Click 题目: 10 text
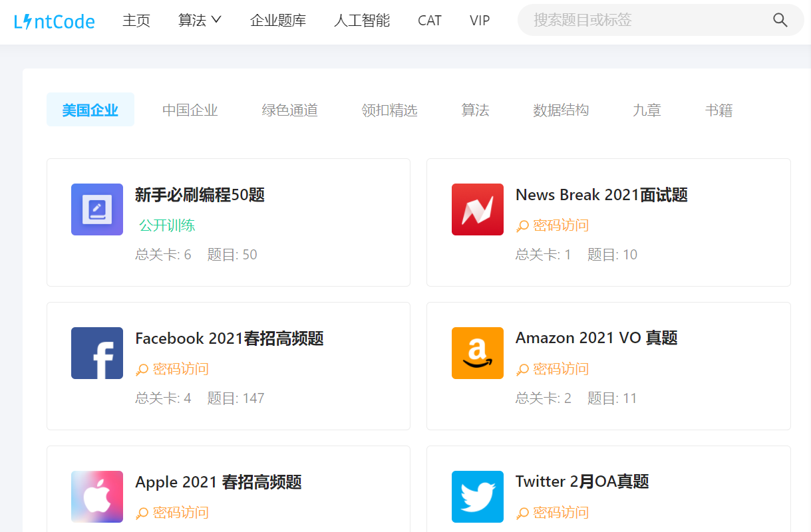 pyautogui.click(x=612, y=255)
